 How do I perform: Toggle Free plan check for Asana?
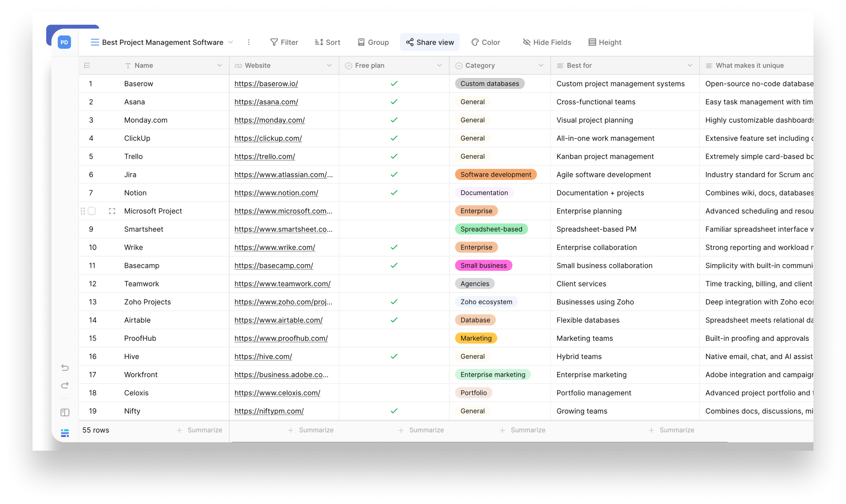tap(394, 101)
